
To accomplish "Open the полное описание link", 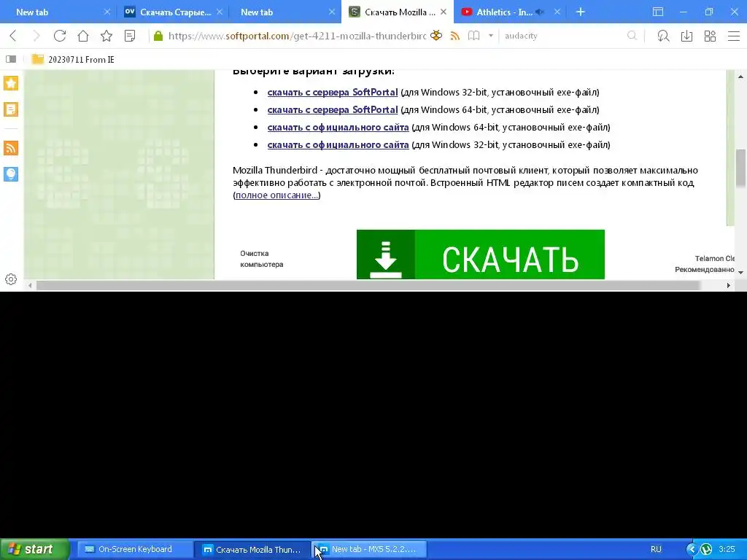I will (276, 195).
